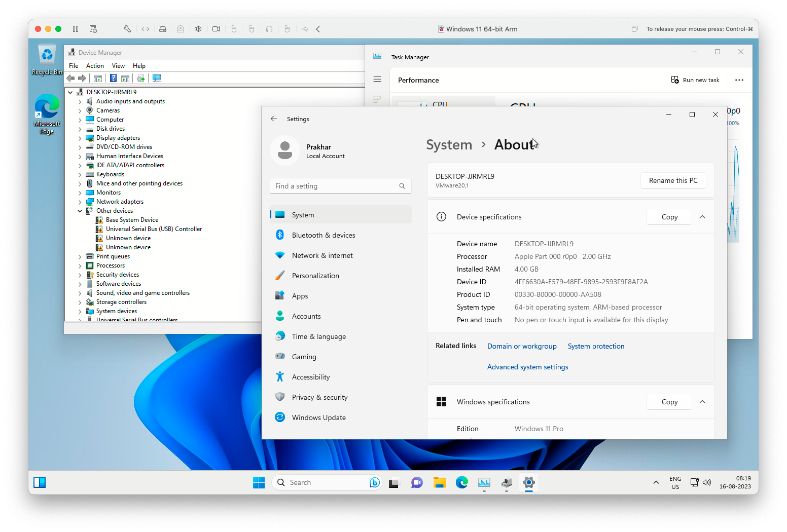Open Personalization in Settings sidebar
The height and width of the screenshot is (532, 787).
point(341,276)
